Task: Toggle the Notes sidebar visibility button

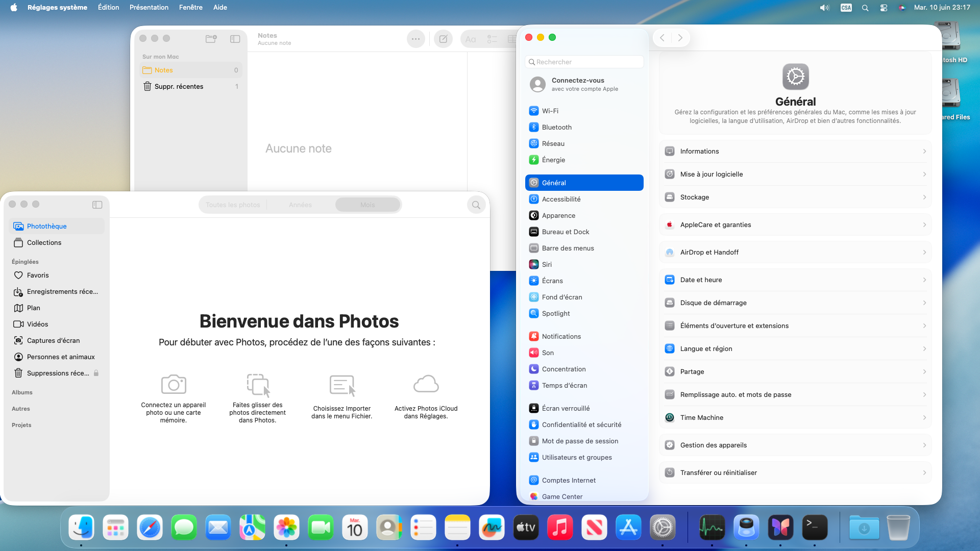Action: click(x=235, y=39)
